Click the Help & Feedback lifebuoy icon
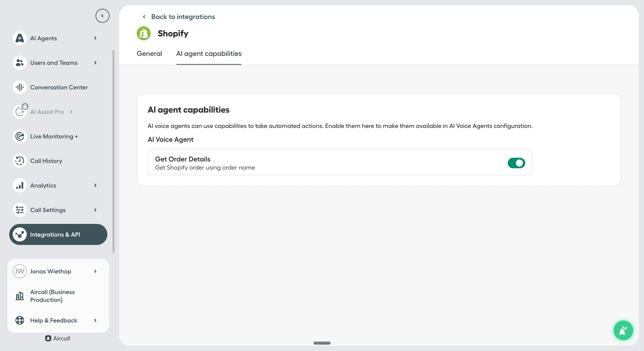Screen dimensions: 644x351 coord(19,321)
